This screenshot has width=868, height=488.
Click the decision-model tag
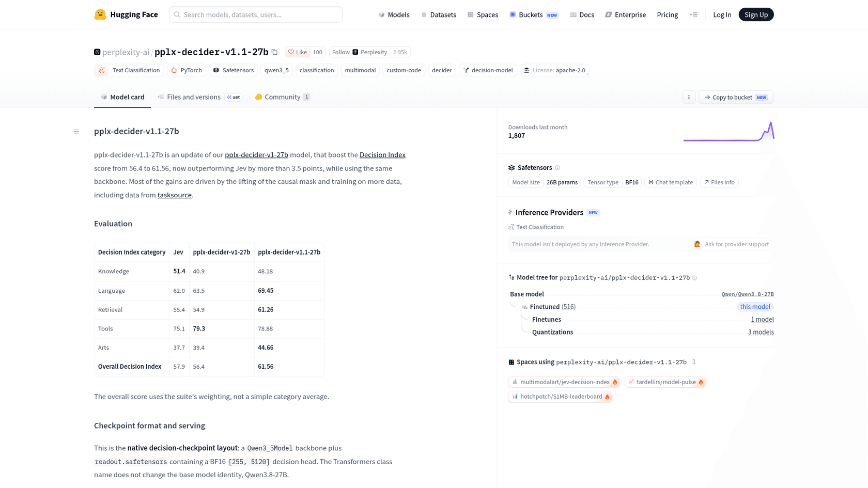click(x=488, y=70)
